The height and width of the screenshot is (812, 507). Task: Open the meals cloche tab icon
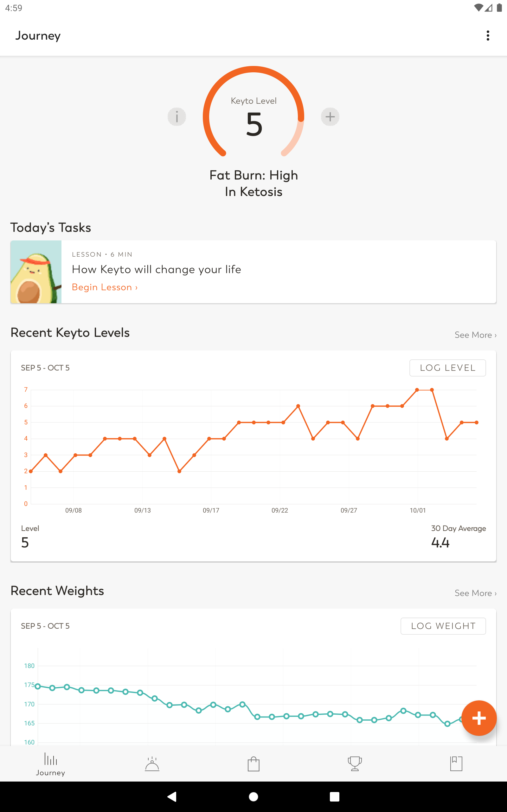[x=152, y=764]
